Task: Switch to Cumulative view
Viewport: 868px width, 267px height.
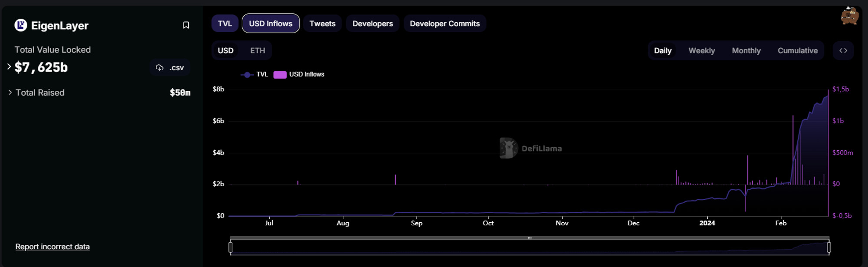Action: coord(797,51)
